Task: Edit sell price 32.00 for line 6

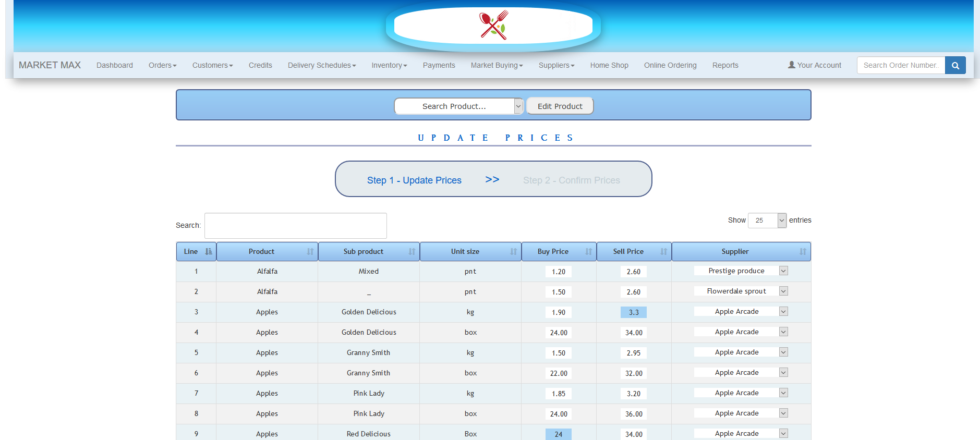Action: (x=634, y=373)
